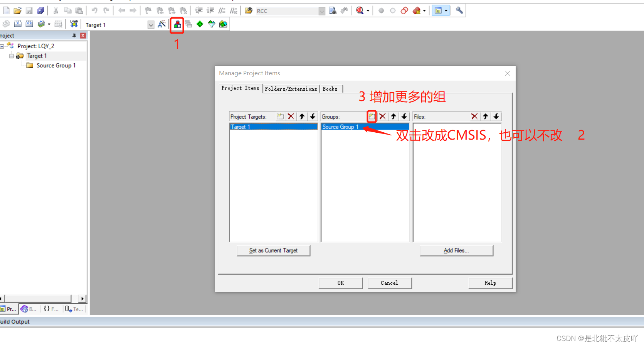Click the Redo arrow icon
This screenshot has height=346, width=644.
click(106, 10)
